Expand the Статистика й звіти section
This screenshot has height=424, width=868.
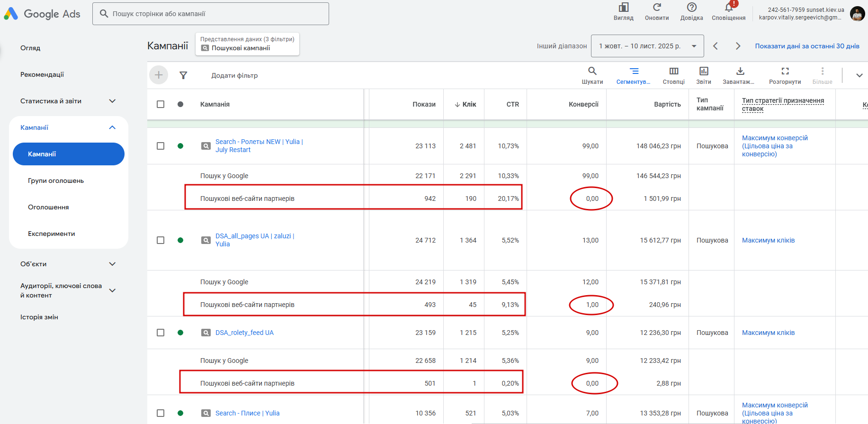(x=112, y=101)
